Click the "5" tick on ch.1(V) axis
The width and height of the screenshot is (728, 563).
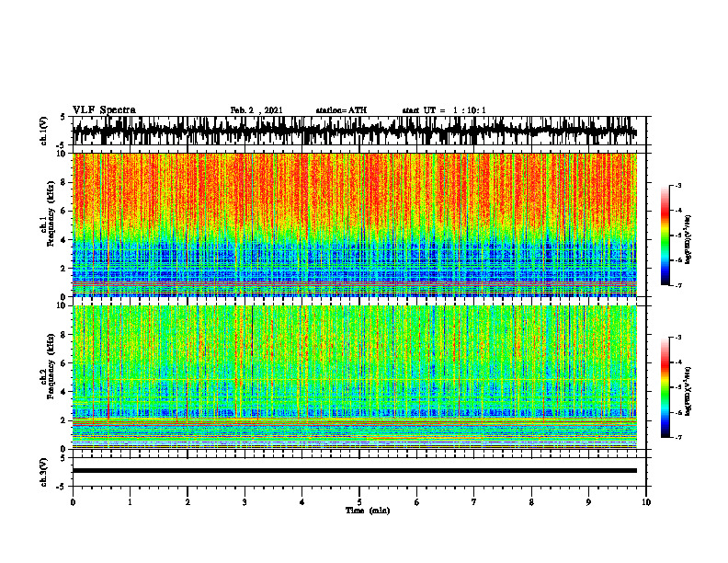[63, 118]
